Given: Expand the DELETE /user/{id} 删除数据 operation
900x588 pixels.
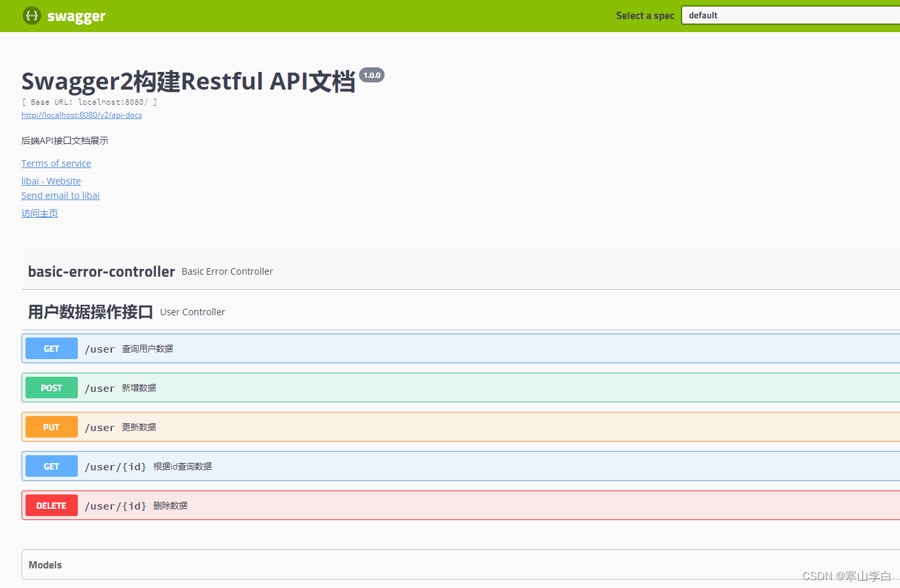Looking at the screenshot, I should point(461,506).
